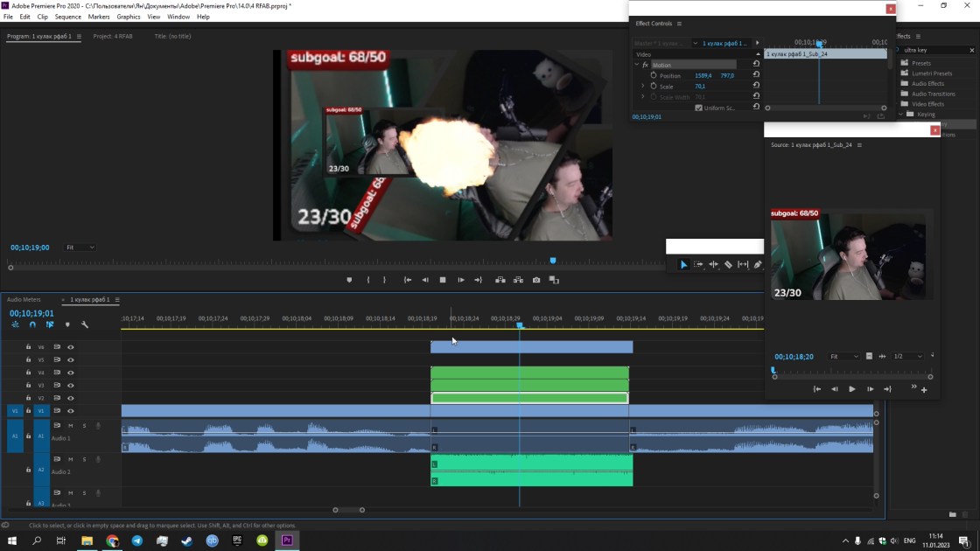Collapse the Motion effect properties
Viewport: 980px width, 551px height.
point(637,65)
